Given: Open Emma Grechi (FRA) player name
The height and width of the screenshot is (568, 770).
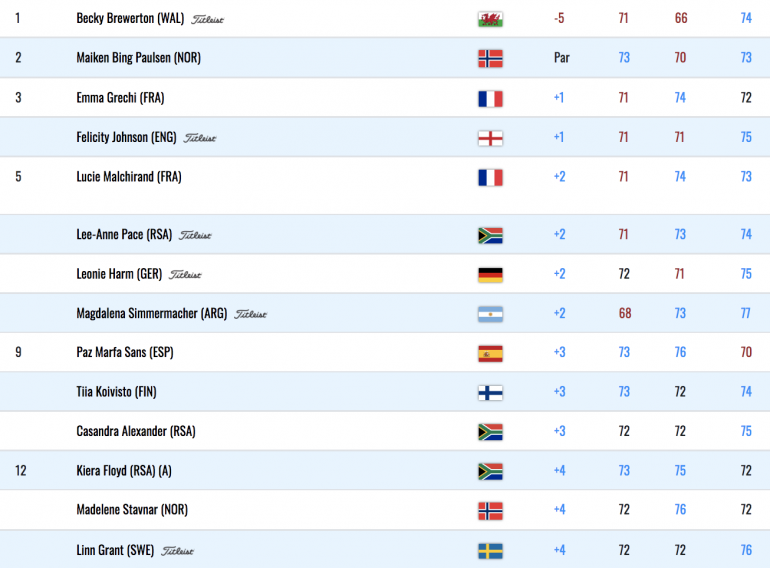Looking at the screenshot, I should [x=120, y=98].
